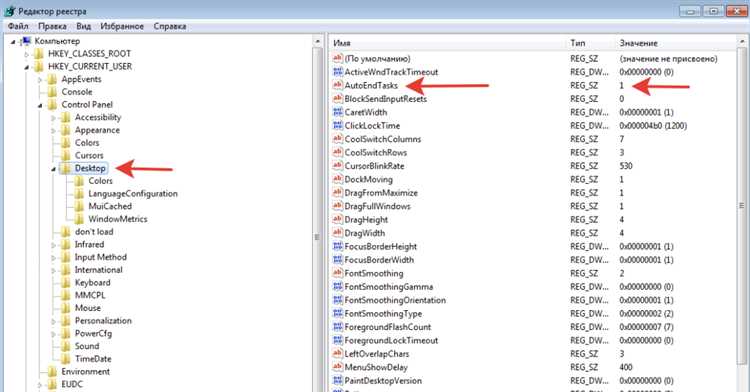Click the Sound key folder icon
Screen dimensions: 750x392
[66, 346]
